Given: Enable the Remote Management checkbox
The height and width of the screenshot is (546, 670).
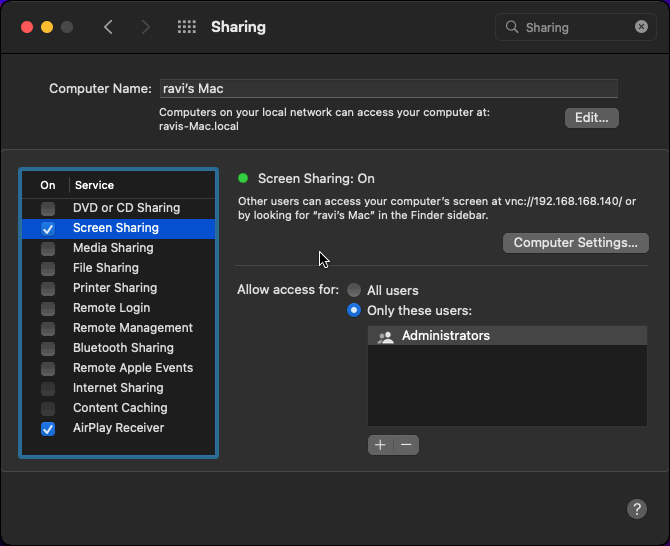Looking at the screenshot, I should (x=48, y=328).
